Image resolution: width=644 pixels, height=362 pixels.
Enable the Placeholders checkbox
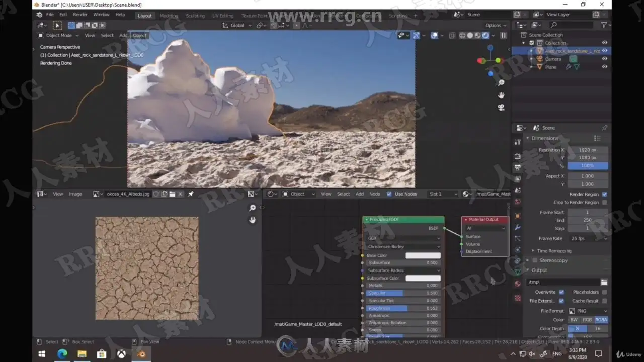[x=604, y=292]
